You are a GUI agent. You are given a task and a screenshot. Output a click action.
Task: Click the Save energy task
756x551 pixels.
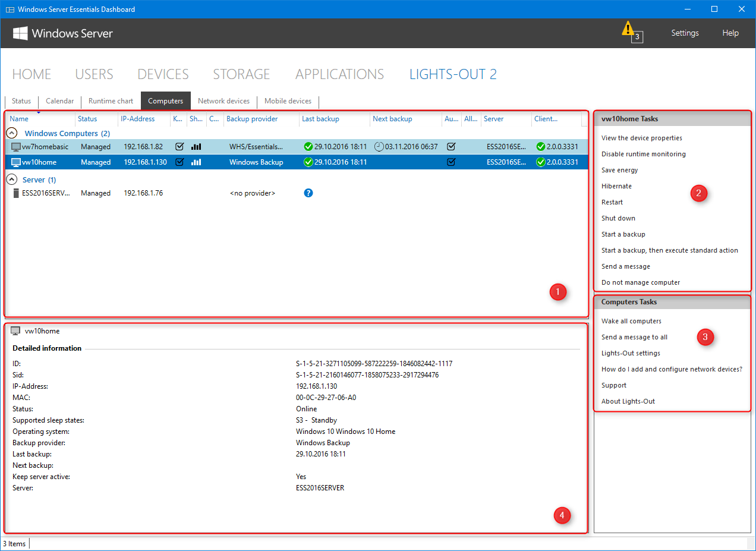(x=620, y=170)
